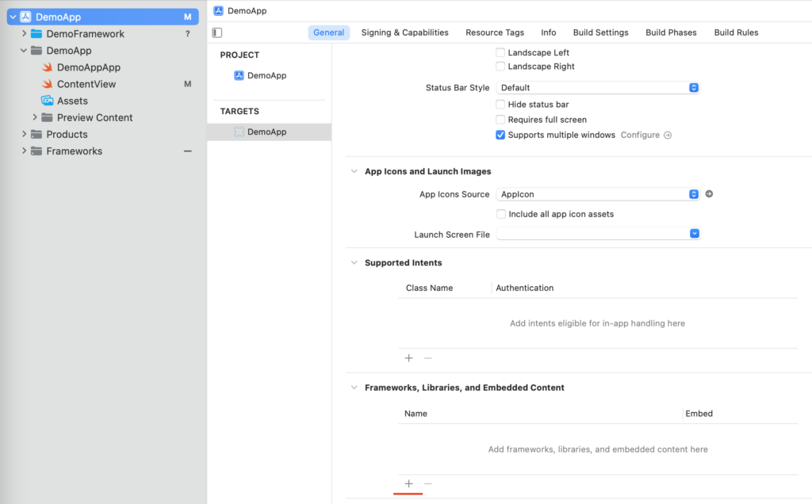The width and height of the screenshot is (812, 504).
Task: Click the DemoApp group folder icon
Action: [36, 50]
